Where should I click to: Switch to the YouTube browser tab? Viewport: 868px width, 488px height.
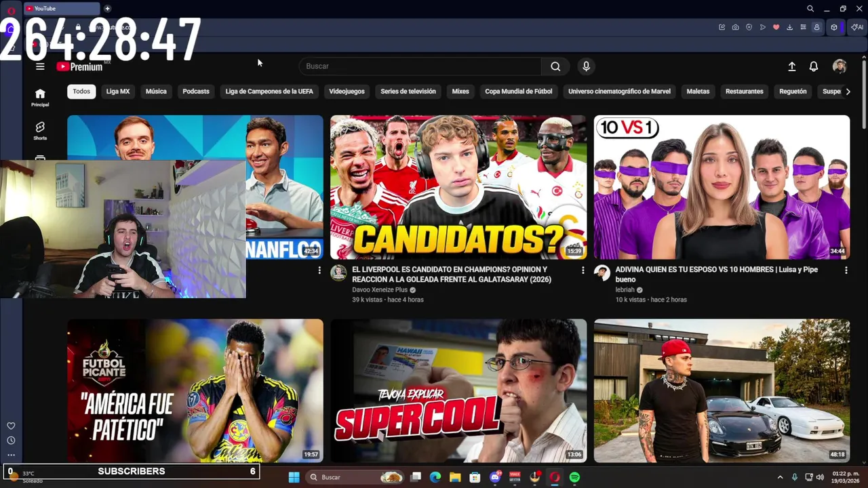pos(61,9)
